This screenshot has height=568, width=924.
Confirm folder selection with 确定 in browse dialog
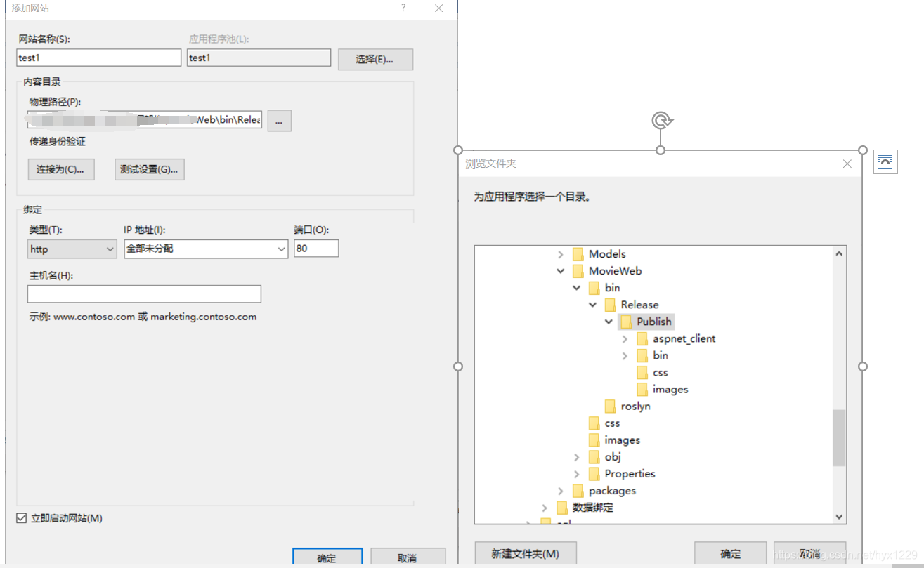pyautogui.click(x=731, y=554)
